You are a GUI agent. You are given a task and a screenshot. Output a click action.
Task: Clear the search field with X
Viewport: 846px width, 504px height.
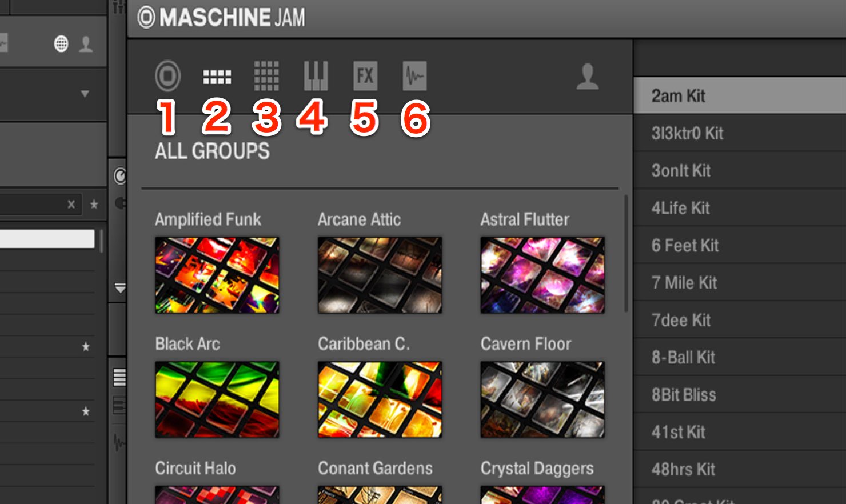71,204
